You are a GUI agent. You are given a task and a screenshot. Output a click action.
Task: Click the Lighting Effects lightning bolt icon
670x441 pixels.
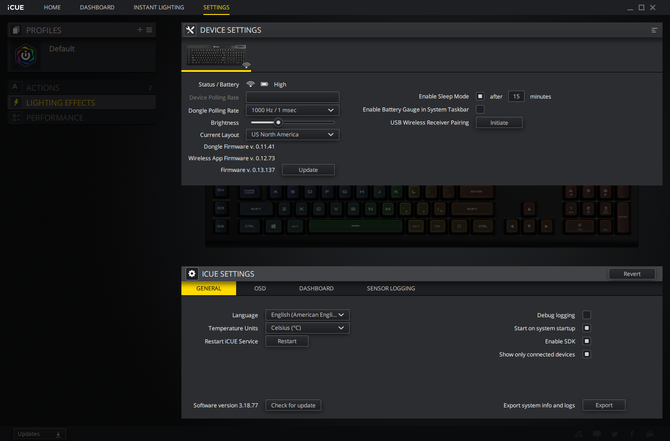pyautogui.click(x=16, y=102)
